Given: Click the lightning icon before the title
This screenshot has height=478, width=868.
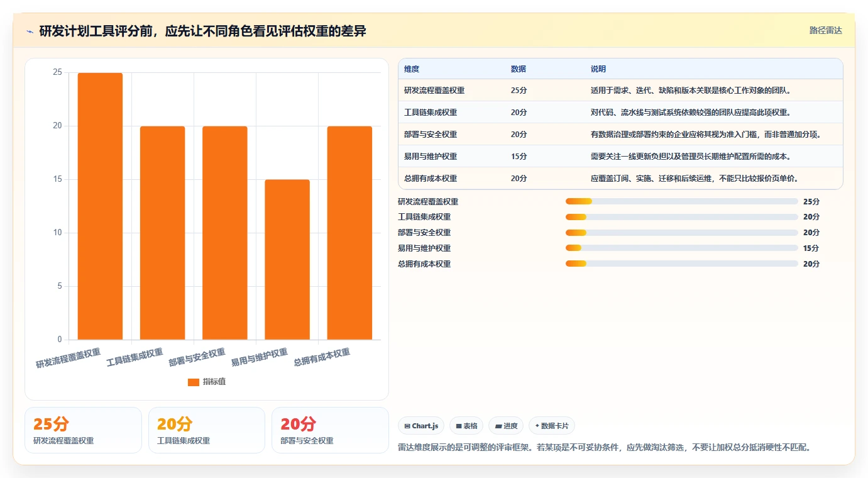Looking at the screenshot, I should [x=30, y=31].
